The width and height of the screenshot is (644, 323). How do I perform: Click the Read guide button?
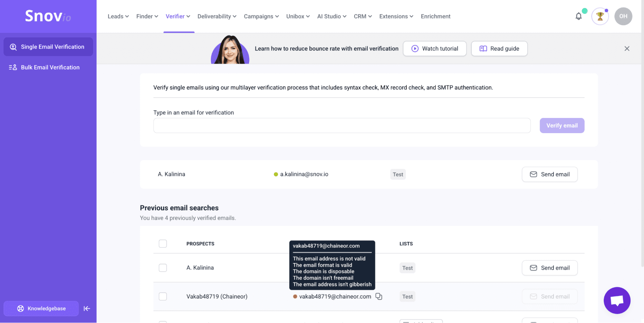499,48
